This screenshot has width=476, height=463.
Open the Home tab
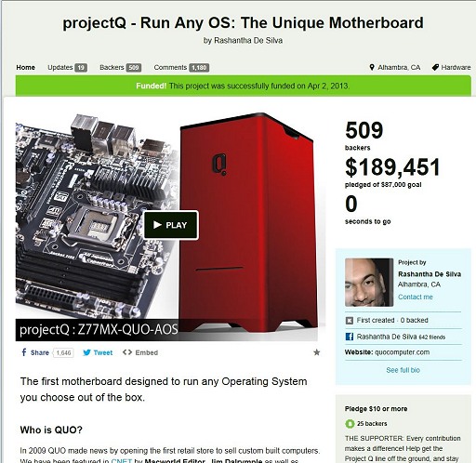25,67
